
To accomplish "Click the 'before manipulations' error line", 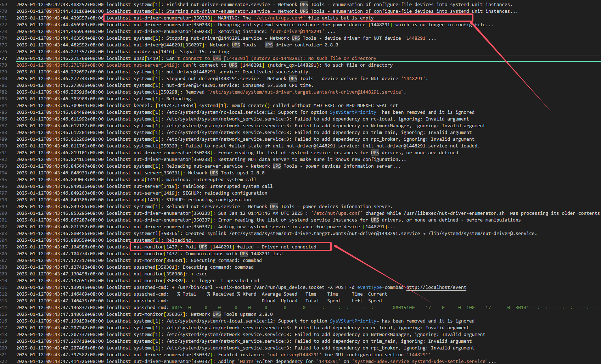I will click(x=269, y=220).
